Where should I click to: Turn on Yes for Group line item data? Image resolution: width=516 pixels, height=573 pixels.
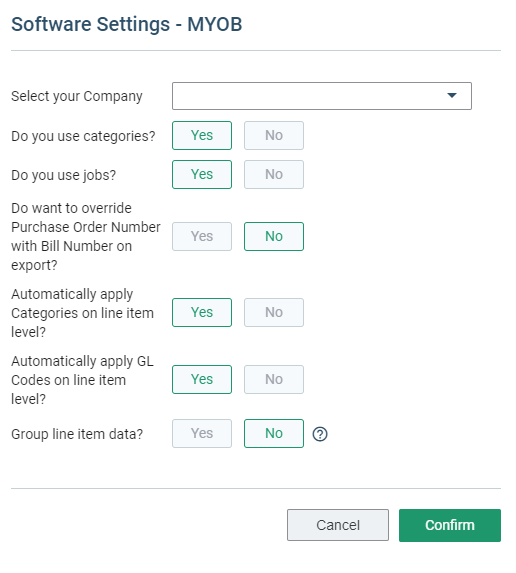coord(202,433)
